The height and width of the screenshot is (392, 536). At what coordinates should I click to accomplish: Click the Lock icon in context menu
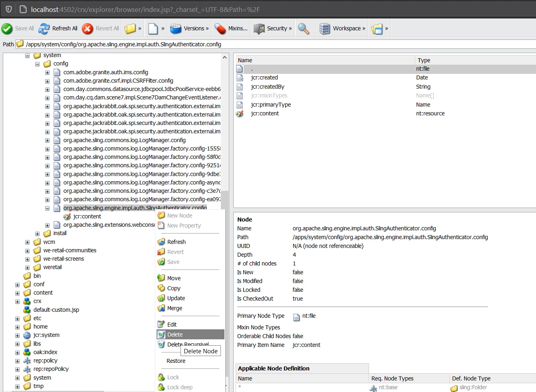point(161,377)
